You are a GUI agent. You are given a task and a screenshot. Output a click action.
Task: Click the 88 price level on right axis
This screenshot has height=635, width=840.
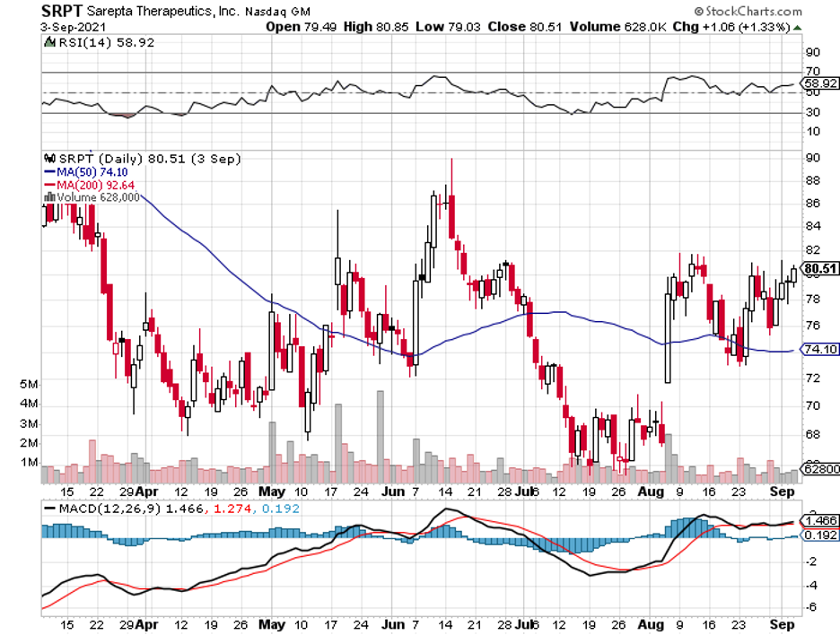pyautogui.click(x=813, y=180)
